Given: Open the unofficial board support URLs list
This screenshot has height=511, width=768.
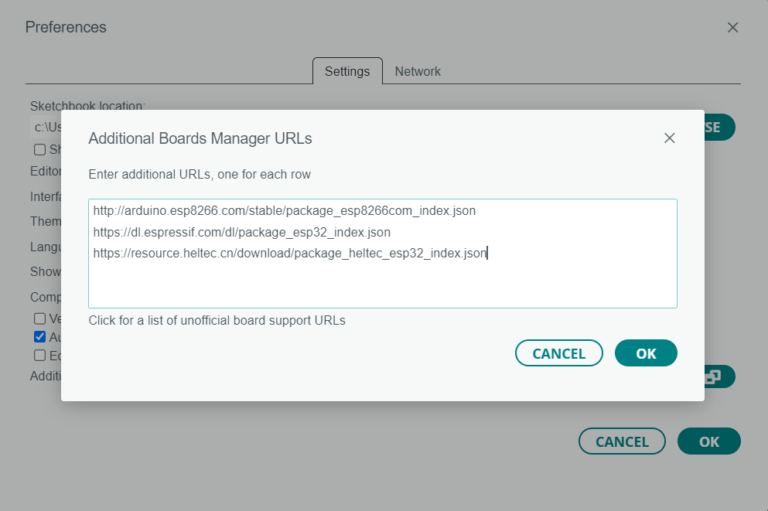Looking at the screenshot, I should point(217,321).
